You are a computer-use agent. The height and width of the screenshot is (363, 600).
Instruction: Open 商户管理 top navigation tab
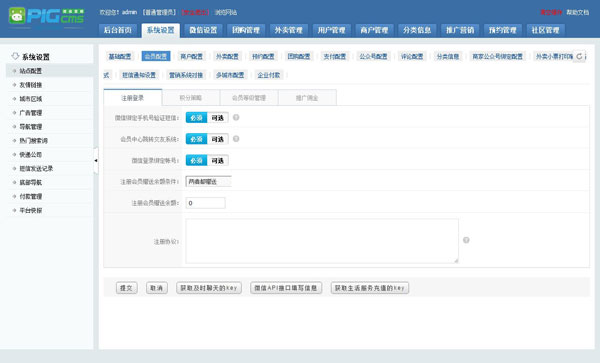374,30
